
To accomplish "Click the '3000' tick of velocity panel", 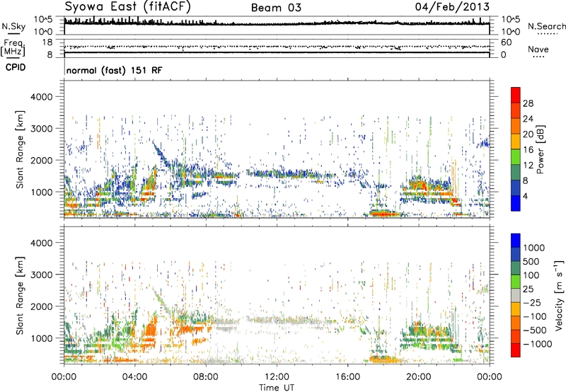I will [42, 275].
